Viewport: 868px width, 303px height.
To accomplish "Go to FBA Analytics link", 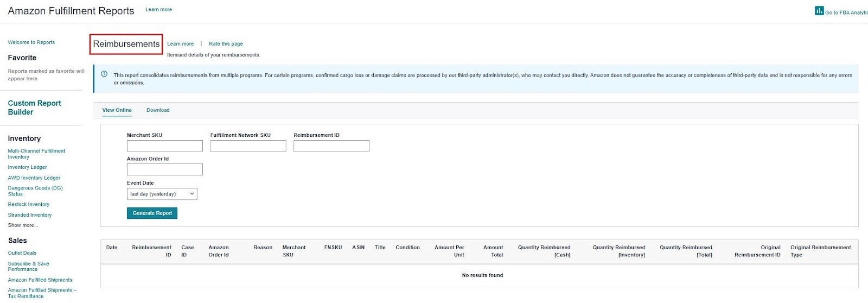I will [x=846, y=12].
